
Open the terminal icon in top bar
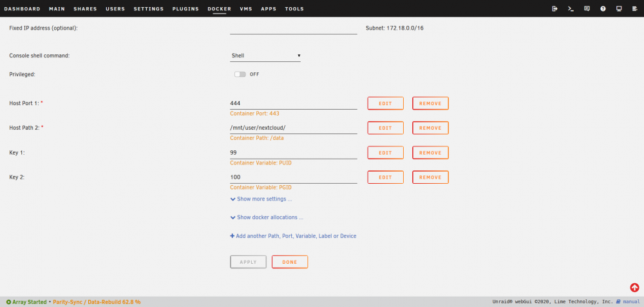(571, 8)
